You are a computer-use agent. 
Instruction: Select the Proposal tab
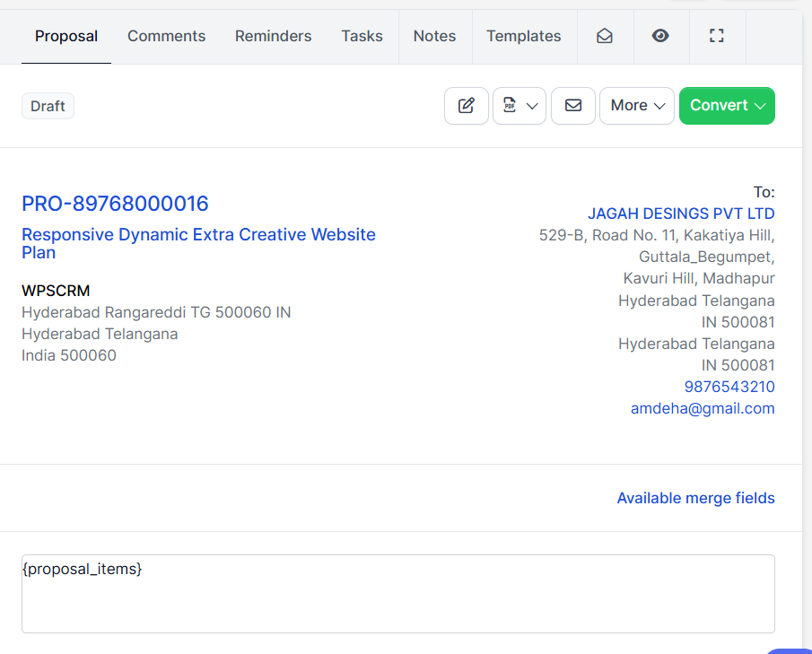coord(66,36)
